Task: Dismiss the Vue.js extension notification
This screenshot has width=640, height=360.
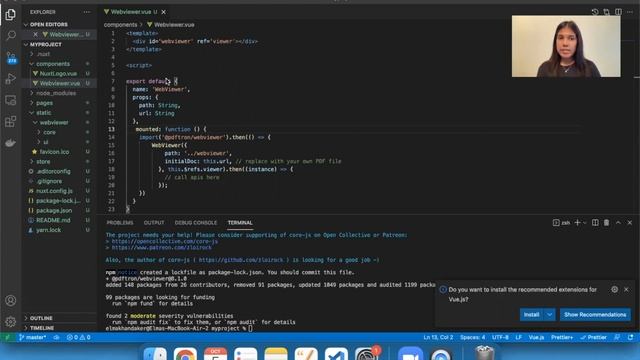Action: pos(626,289)
